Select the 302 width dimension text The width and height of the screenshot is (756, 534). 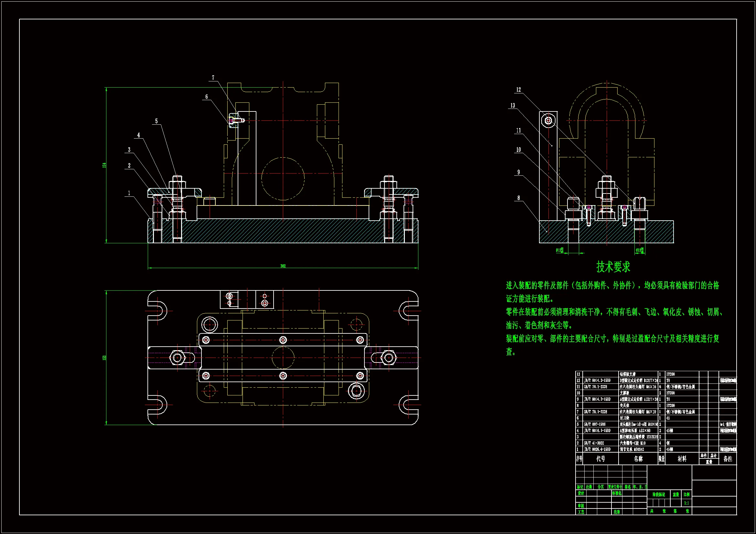tap(283, 266)
